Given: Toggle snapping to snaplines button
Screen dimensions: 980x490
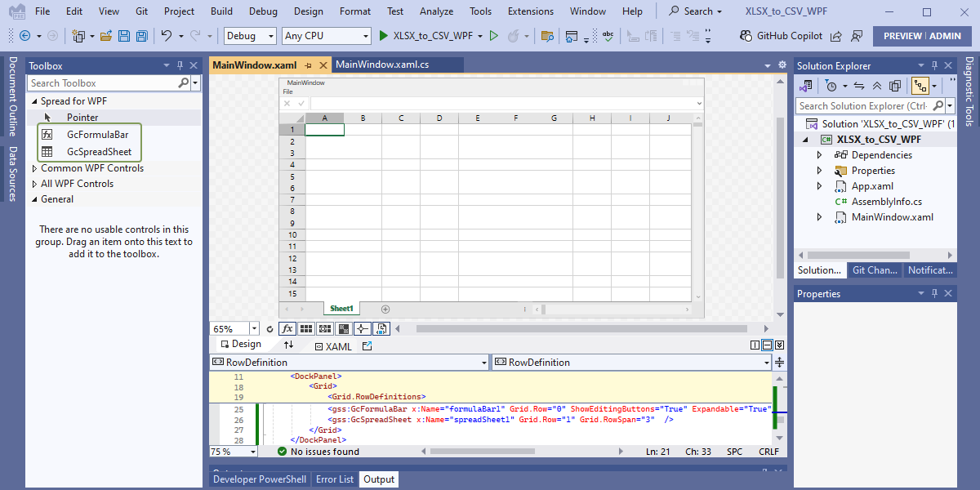Looking at the screenshot, I should click(363, 328).
